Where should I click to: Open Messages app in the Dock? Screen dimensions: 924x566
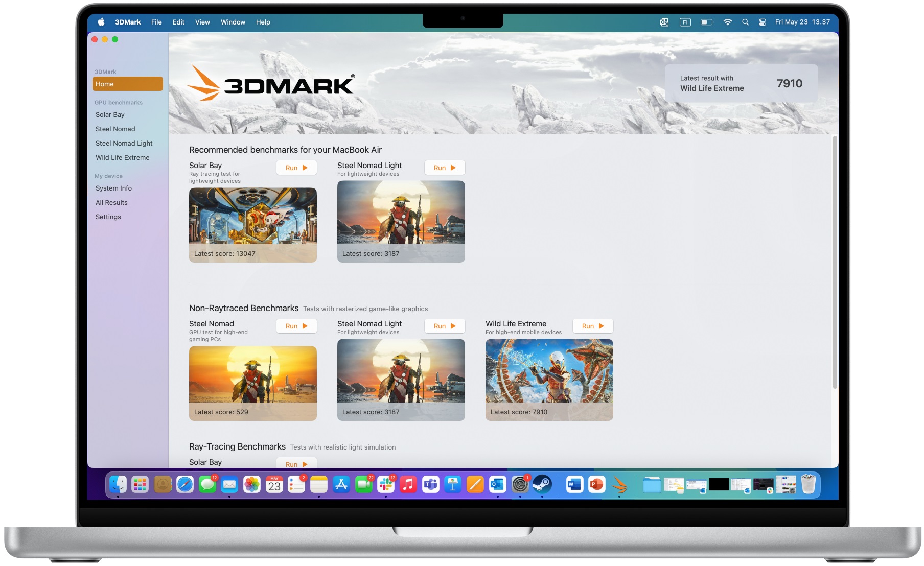click(207, 484)
